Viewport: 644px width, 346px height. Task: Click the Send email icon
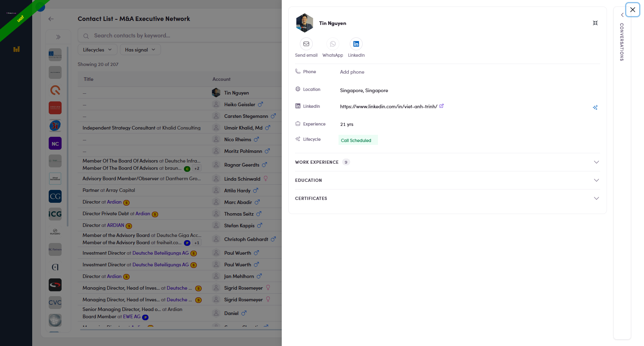tap(306, 44)
